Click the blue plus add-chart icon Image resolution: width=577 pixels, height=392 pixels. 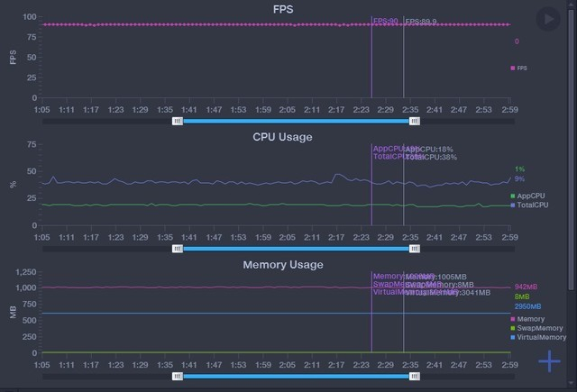coord(549,361)
